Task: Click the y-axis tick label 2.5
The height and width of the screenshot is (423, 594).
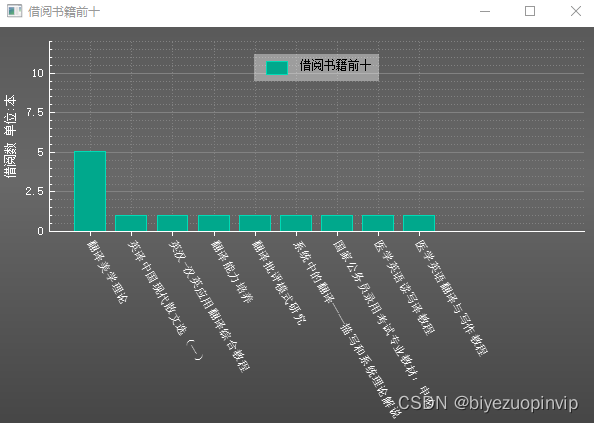Action: pyautogui.click(x=35, y=192)
